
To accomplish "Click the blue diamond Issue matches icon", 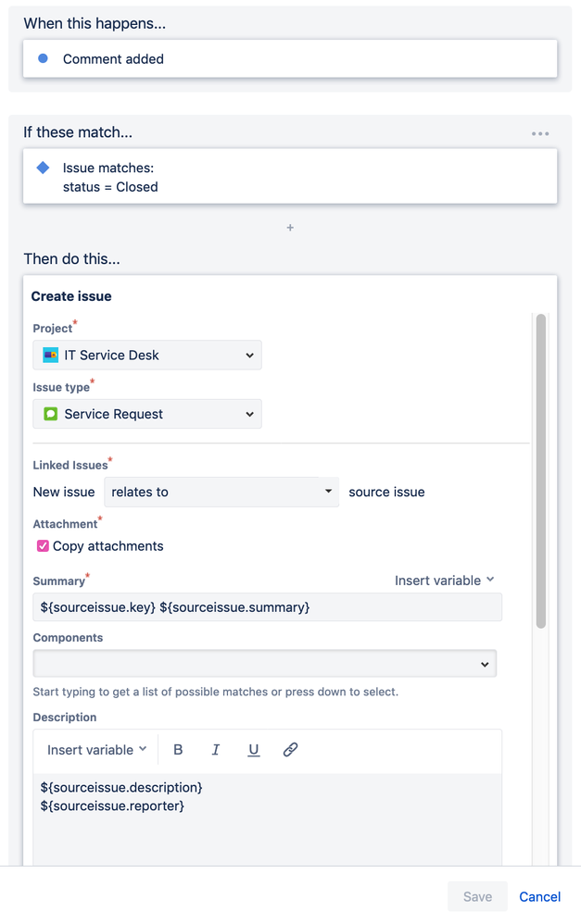I will point(40,167).
